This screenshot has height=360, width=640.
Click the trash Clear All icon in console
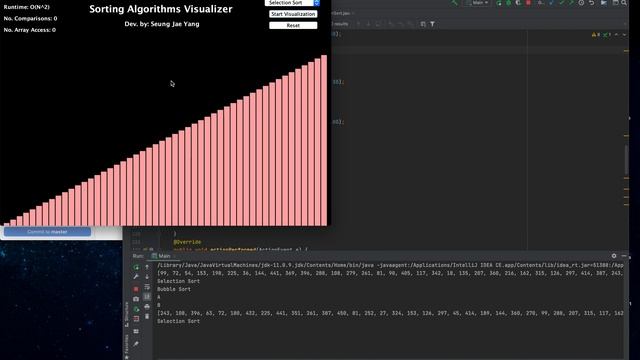coord(147,316)
